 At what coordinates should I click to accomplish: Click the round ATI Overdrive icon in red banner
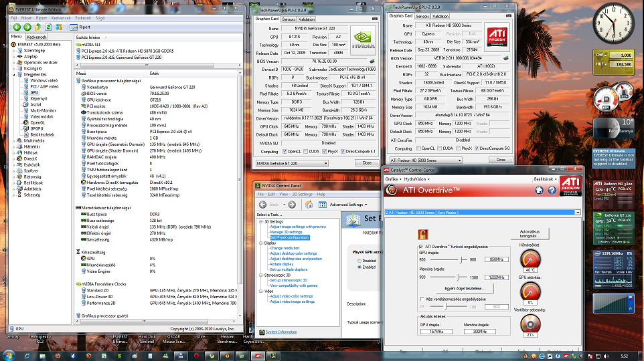(x=392, y=190)
